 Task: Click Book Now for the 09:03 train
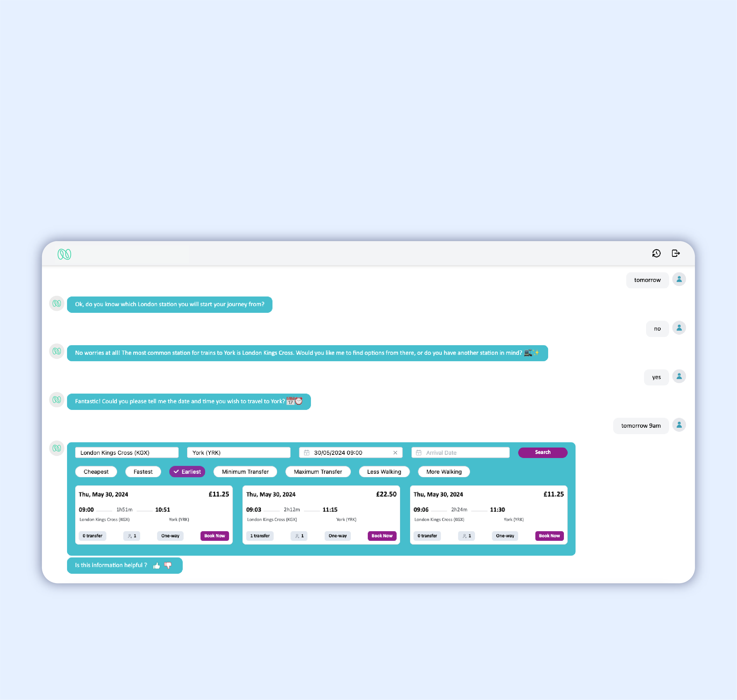tap(381, 535)
